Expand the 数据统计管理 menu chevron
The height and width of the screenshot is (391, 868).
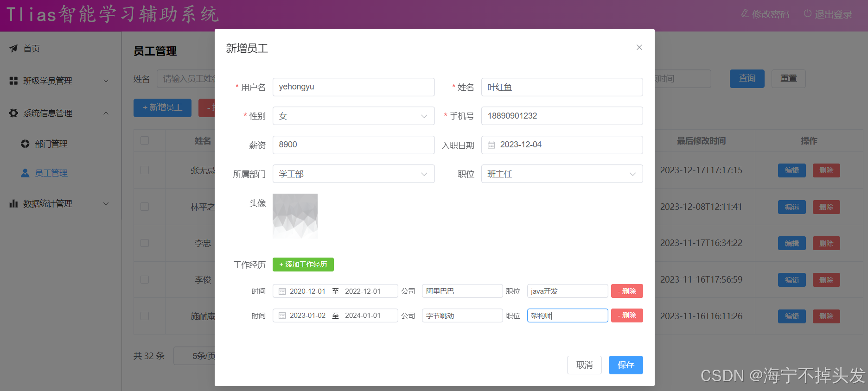pos(106,203)
